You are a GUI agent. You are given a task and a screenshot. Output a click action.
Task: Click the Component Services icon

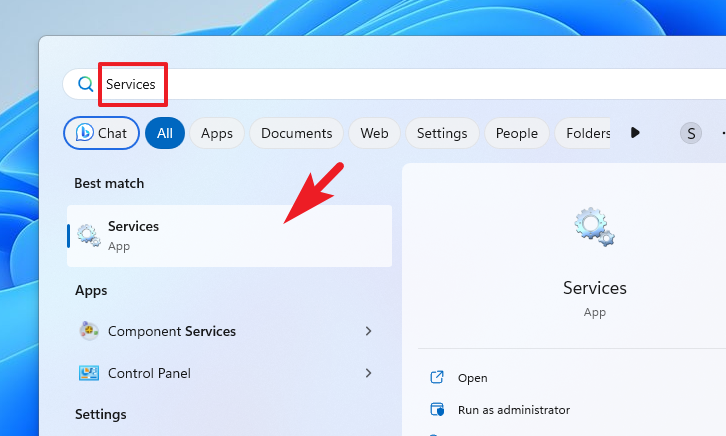[88, 331]
